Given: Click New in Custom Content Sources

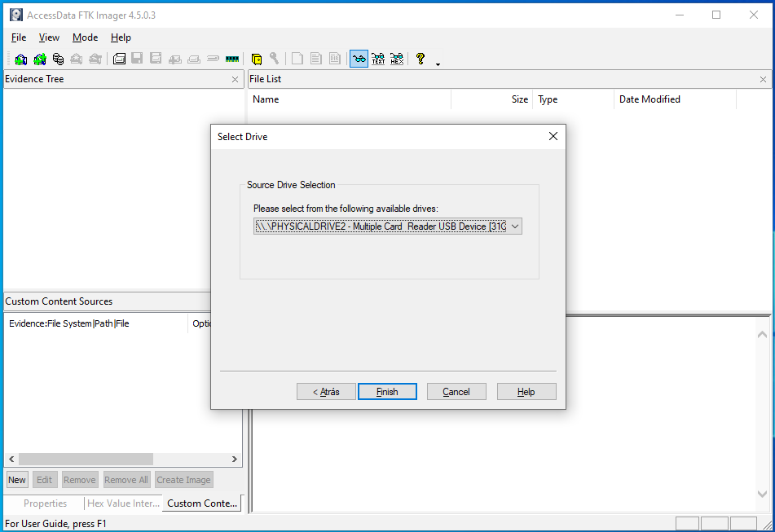Looking at the screenshot, I should tap(17, 480).
